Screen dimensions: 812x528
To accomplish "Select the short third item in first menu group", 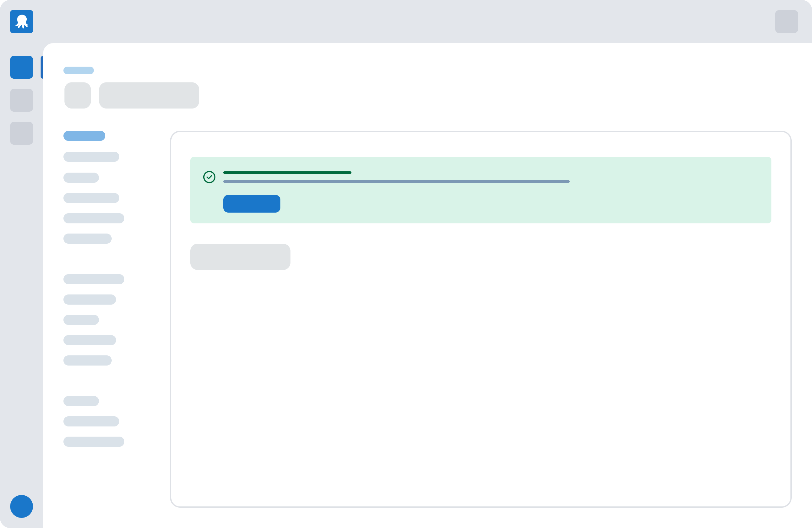I will [x=81, y=178].
